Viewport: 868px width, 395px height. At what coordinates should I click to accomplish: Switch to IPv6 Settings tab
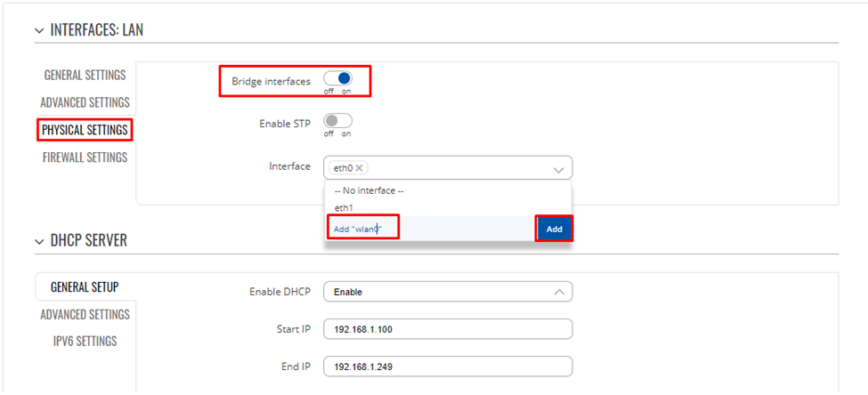coord(85,342)
